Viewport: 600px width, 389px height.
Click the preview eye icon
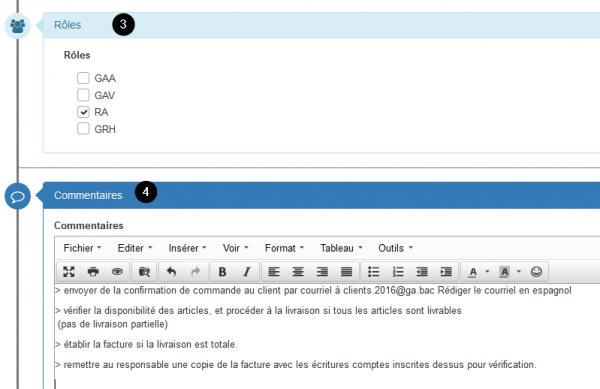point(117,272)
